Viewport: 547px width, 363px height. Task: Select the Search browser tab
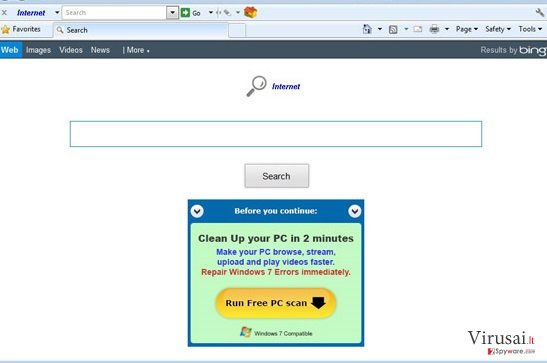(140, 30)
